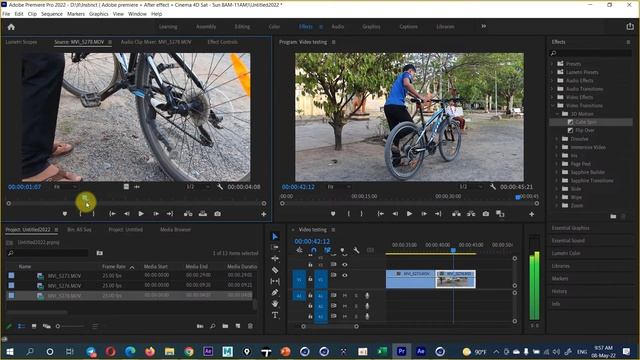The image size is (640, 360).
Task: Click New Bin folder in Project panel
Action: pyautogui.click(x=225, y=326)
